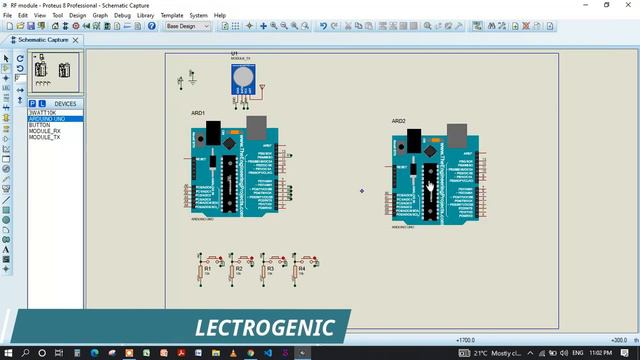
Task: Toggle the false origin icon
Action: click(249, 26)
